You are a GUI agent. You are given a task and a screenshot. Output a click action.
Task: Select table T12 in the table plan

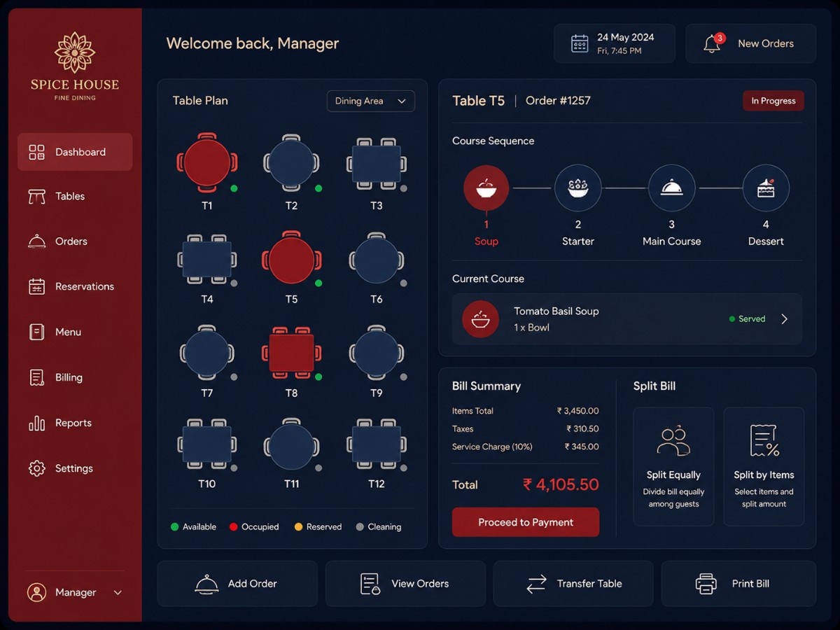tap(377, 444)
